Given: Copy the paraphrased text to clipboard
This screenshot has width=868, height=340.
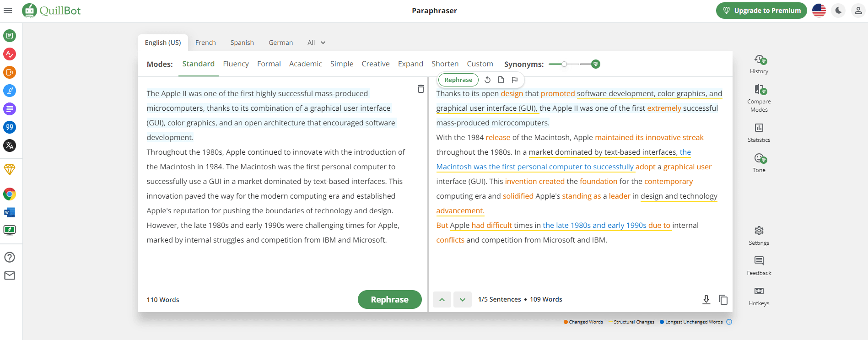Looking at the screenshot, I should coord(723,300).
